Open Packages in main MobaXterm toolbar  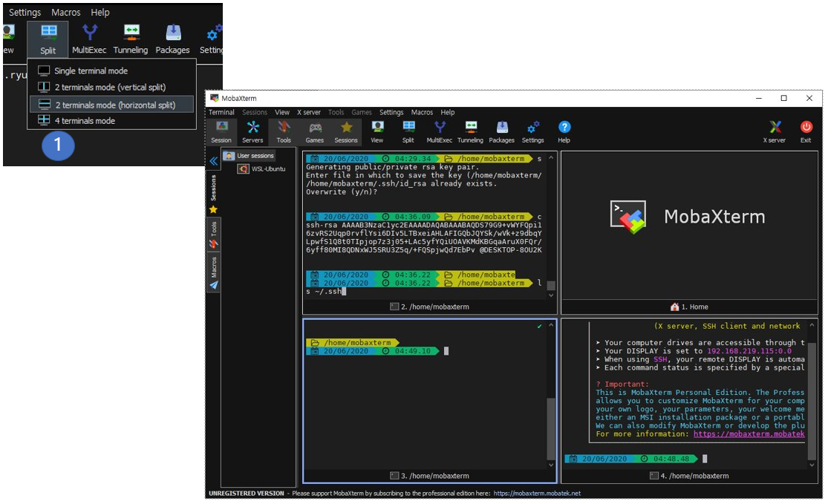coord(502,132)
